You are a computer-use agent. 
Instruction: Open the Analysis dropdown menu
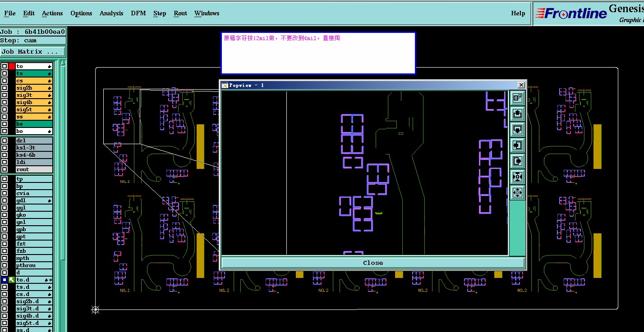[111, 13]
